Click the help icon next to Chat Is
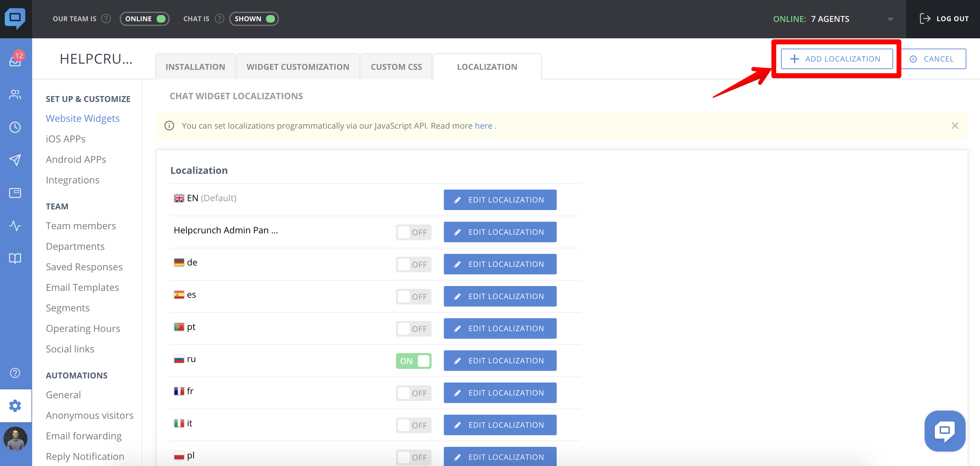The width and height of the screenshot is (980, 466). click(220, 19)
